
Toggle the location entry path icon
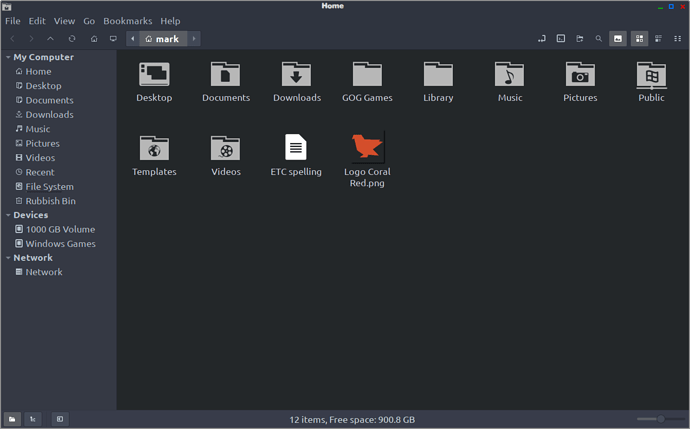pos(542,39)
